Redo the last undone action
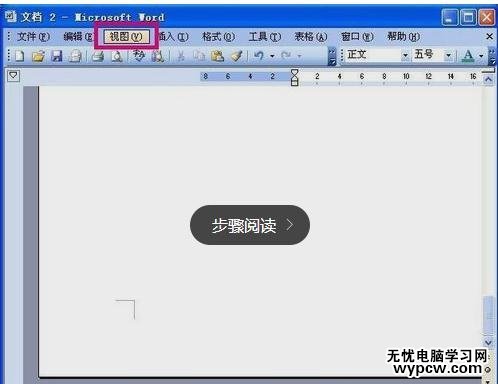The width and height of the screenshot is (498, 384). coord(286,56)
